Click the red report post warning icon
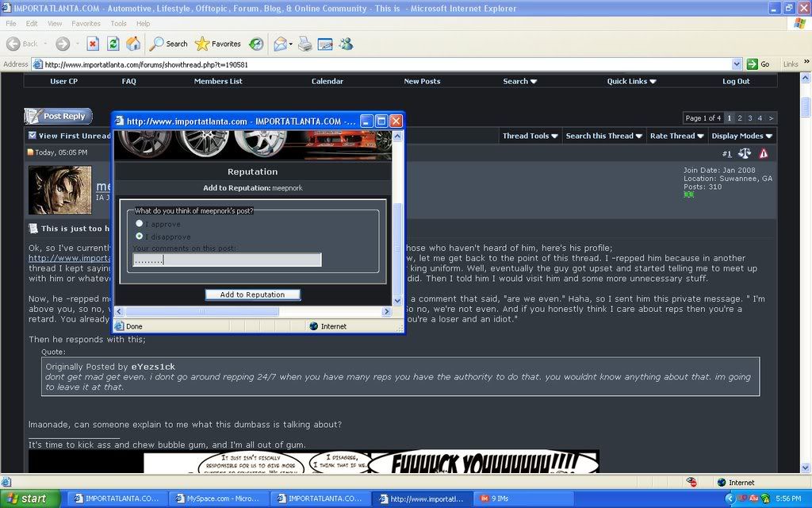 point(764,153)
